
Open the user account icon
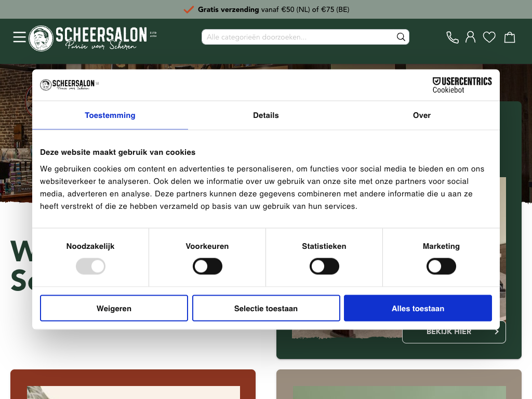click(471, 37)
